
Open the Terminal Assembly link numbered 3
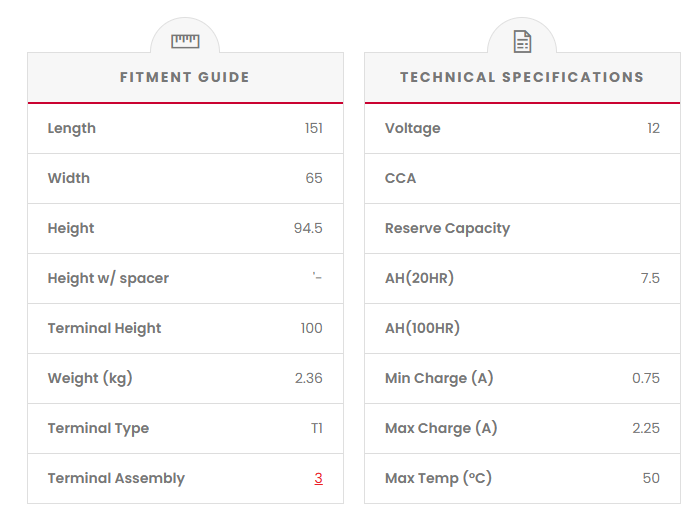coord(318,478)
